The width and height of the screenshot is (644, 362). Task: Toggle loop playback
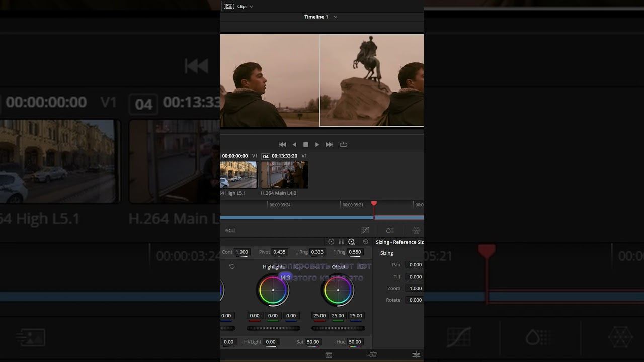[x=343, y=144]
